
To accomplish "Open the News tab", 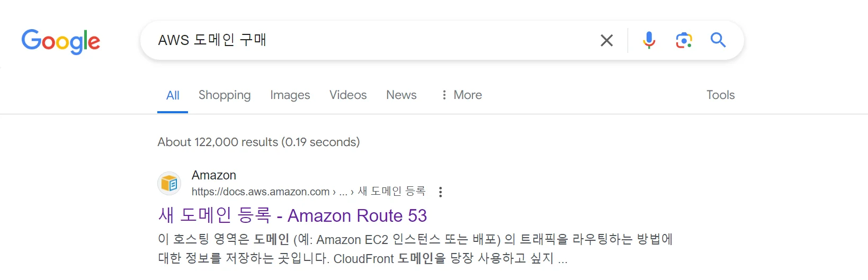I will (x=401, y=95).
